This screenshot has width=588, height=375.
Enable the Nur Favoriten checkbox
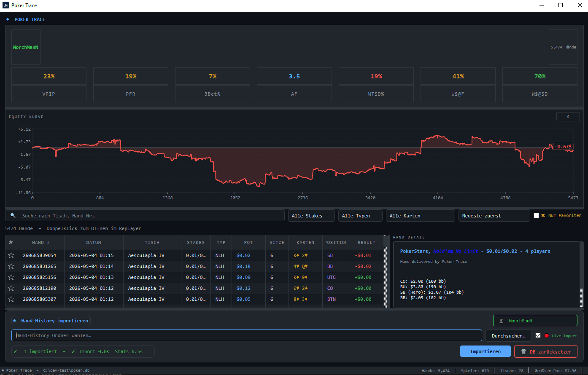pos(537,215)
